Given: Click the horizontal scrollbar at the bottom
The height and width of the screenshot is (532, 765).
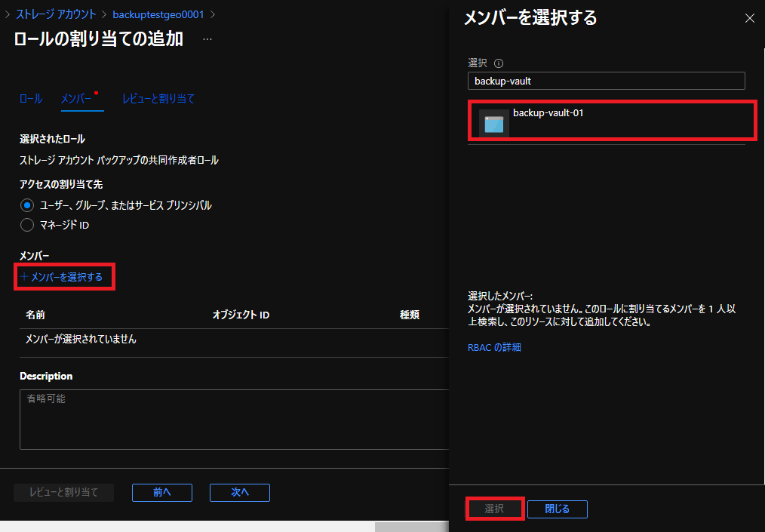Looking at the screenshot, I should (411, 527).
